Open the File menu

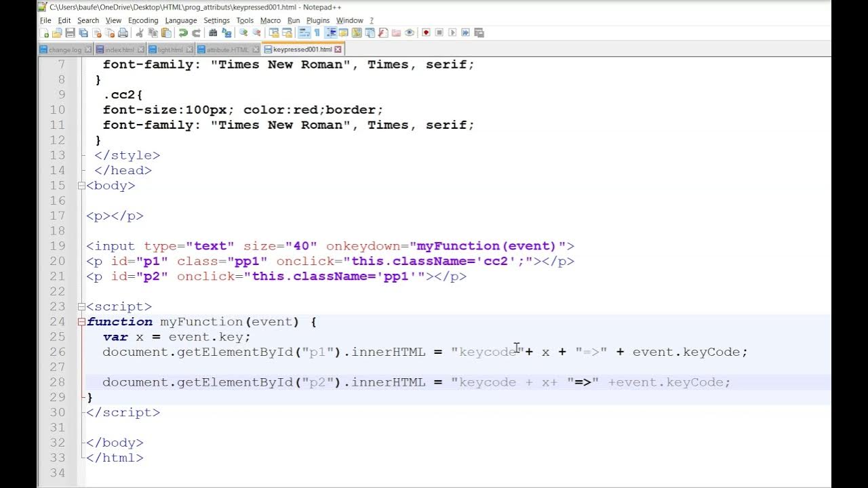[x=45, y=20]
